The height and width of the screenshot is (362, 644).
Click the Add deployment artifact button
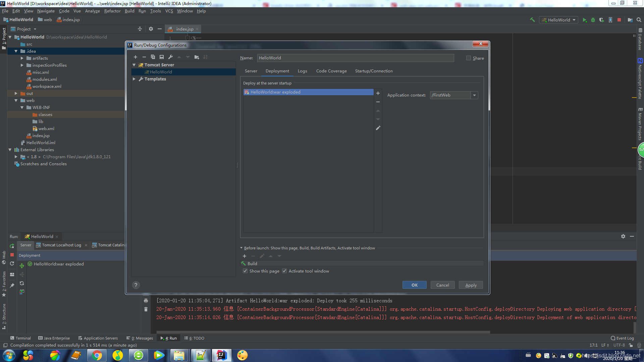[x=378, y=93]
